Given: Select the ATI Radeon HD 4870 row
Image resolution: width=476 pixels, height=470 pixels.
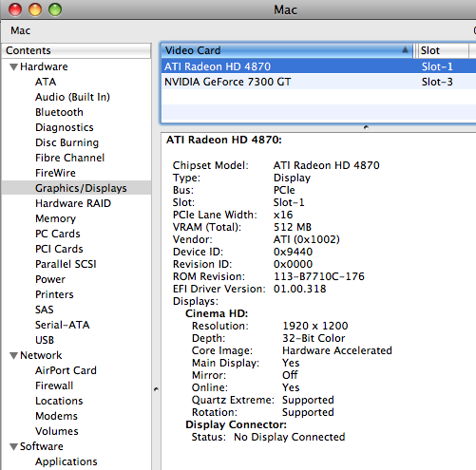Looking at the screenshot, I should click(x=318, y=66).
